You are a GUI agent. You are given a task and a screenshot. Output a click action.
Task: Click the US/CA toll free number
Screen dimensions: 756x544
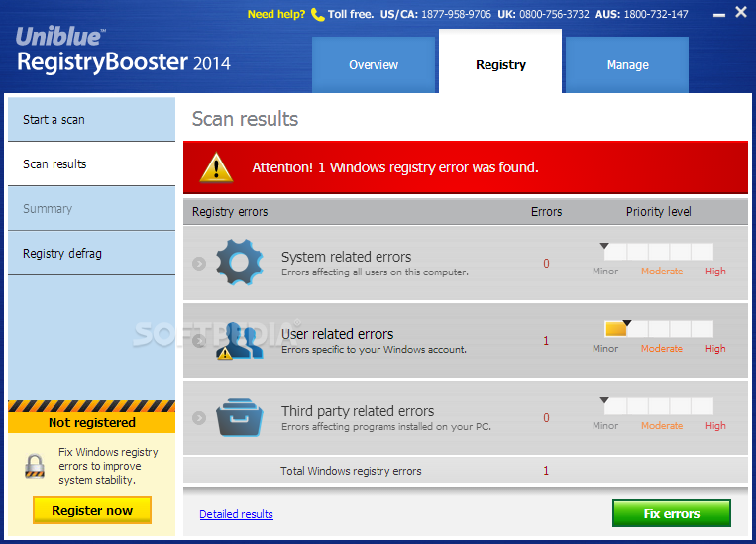[456, 14]
